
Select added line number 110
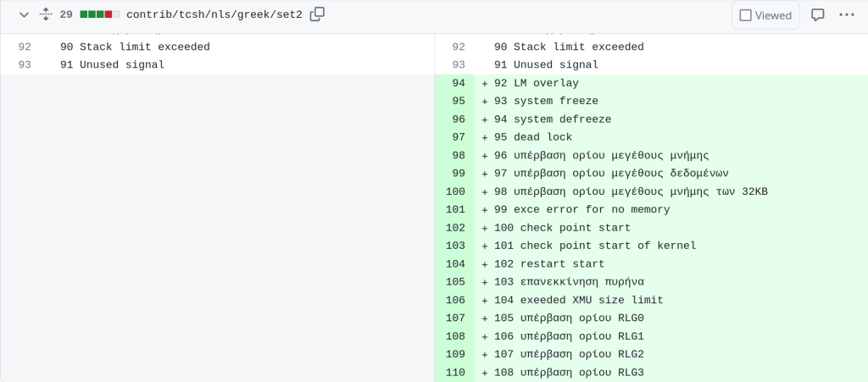[x=454, y=372]
